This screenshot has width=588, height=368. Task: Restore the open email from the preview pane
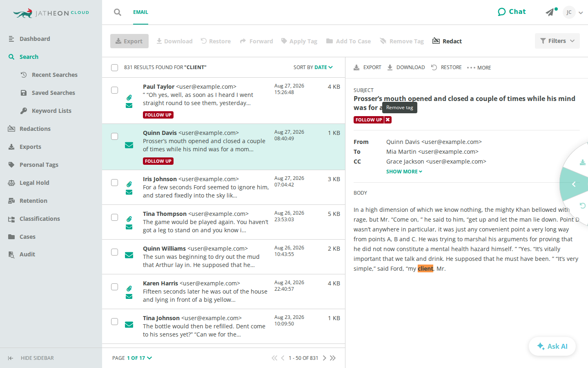[446, 67]
